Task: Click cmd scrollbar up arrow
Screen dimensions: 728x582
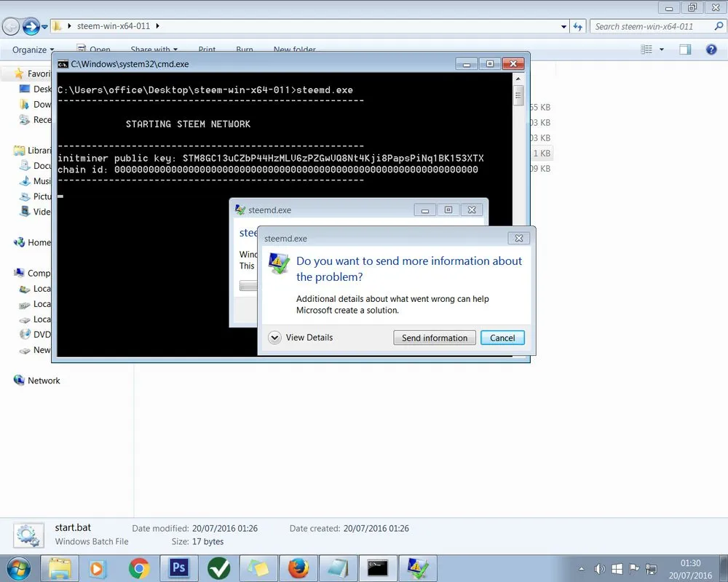Action: coord(518,79)
